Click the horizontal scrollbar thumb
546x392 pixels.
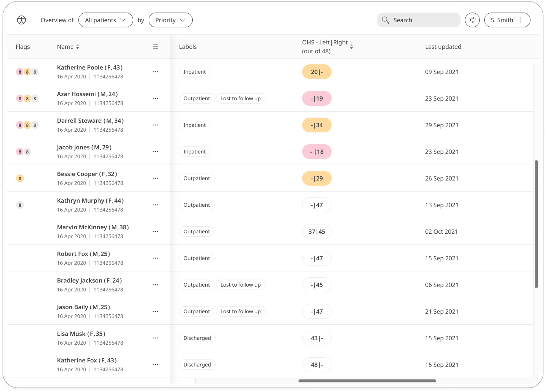(367, 381)
